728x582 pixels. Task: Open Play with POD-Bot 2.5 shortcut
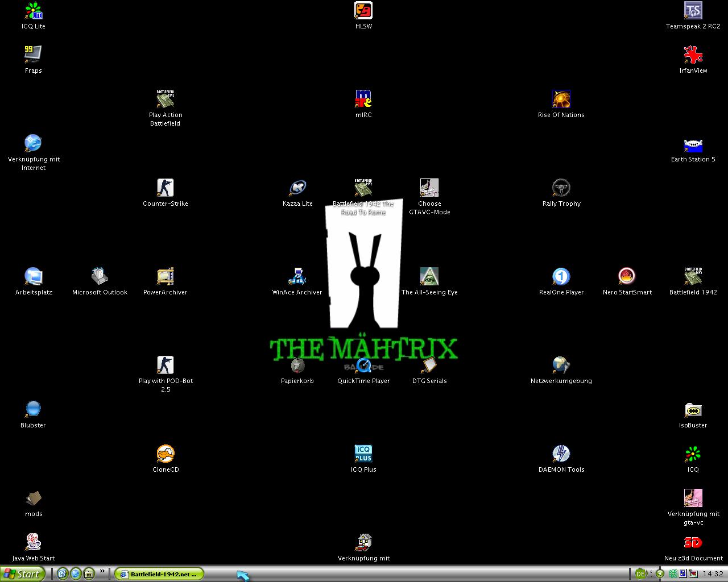(x=166, y=374)
